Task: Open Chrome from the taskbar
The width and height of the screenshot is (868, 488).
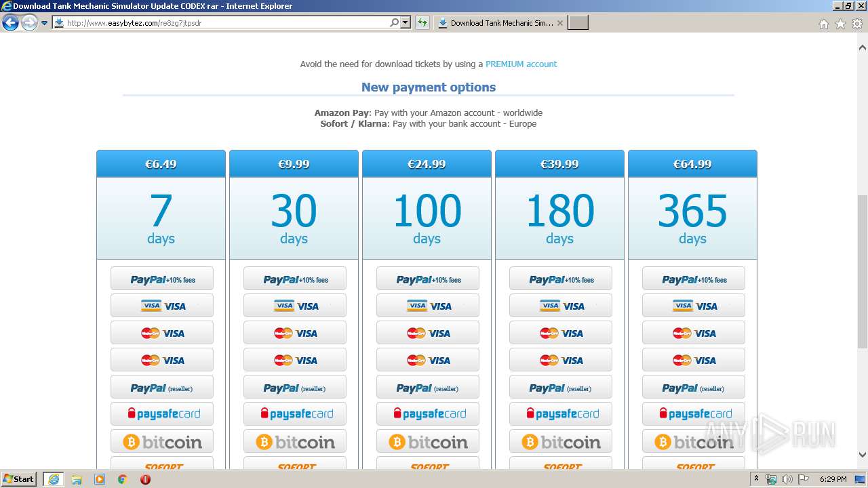Action: coord(122,479)
